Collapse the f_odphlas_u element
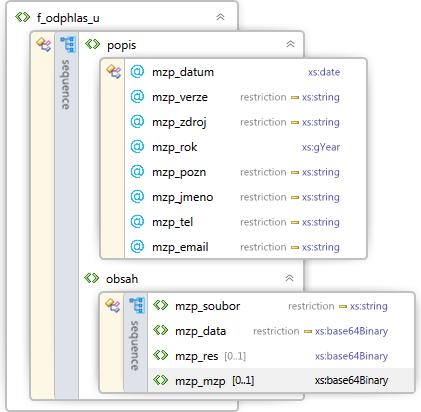Image resolution: width=421 pixels, height=412 pixels. [x=220, y=17]
